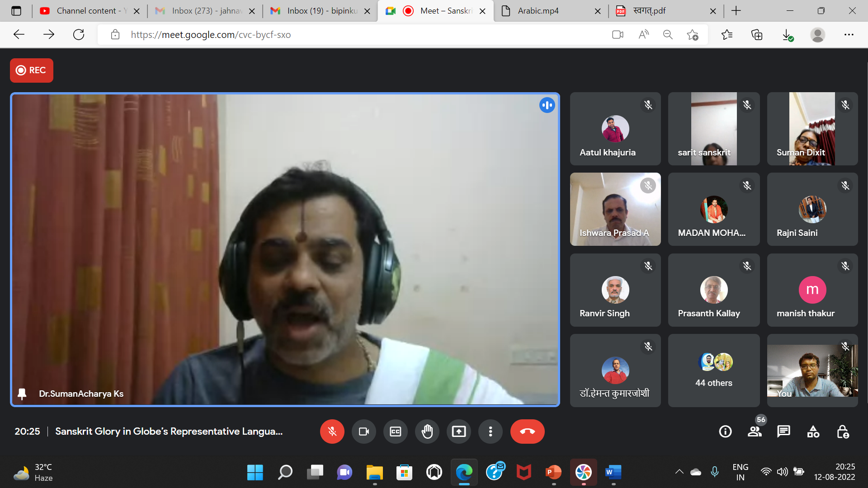Open host controls lock icon

coord(843,432)
